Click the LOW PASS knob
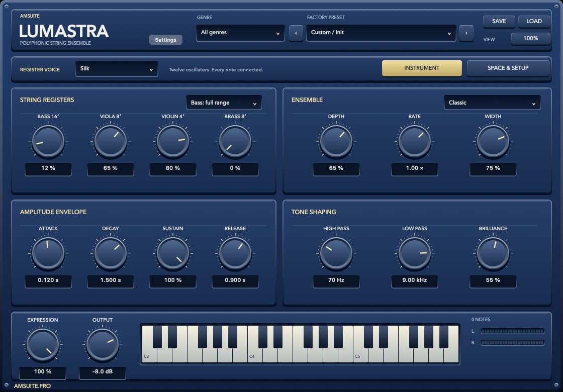This screenshot has height=392, width=563. [x=414, y=253]
